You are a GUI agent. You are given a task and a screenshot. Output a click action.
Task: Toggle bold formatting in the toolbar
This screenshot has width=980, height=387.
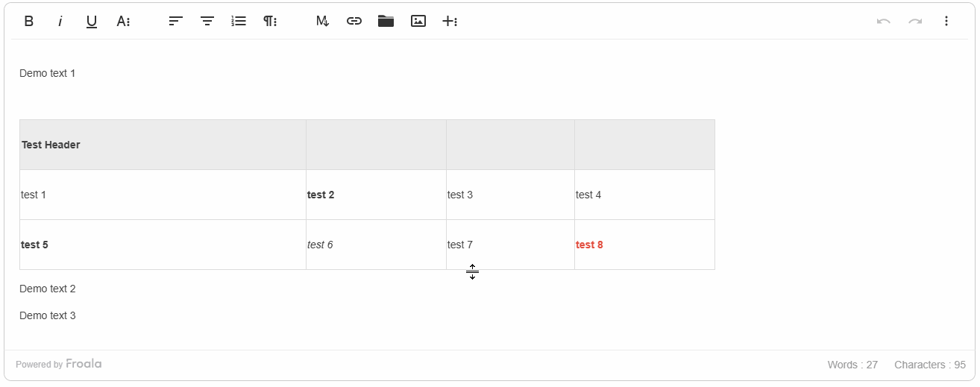29,21
